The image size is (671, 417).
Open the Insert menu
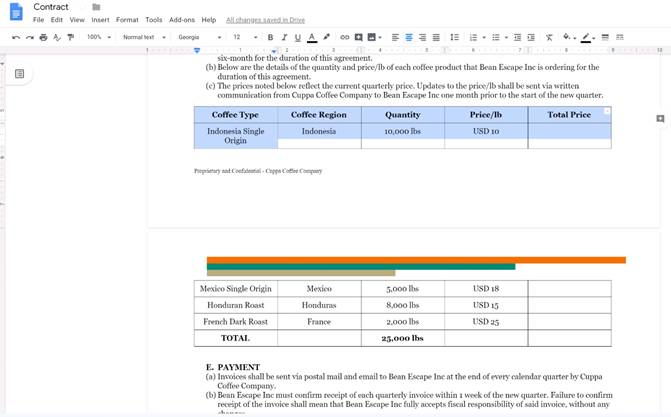pyautogui.click(x=100, y=20)
